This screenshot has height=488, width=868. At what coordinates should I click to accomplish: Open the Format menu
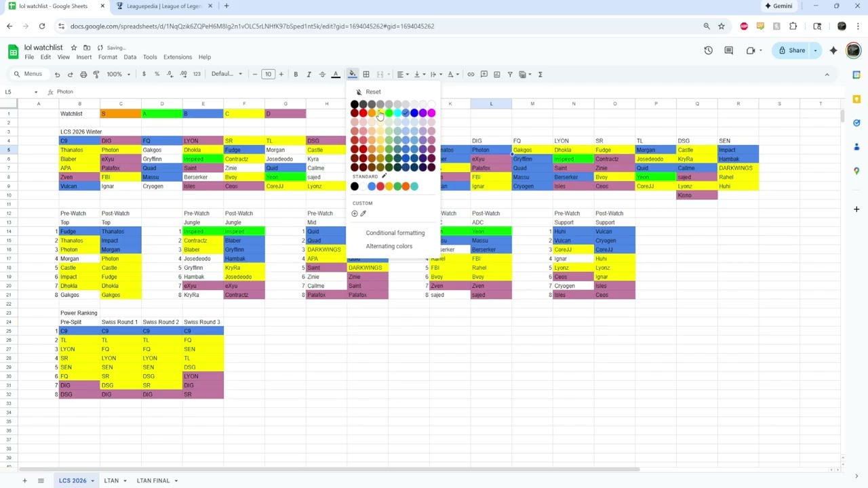click(108, 57)
